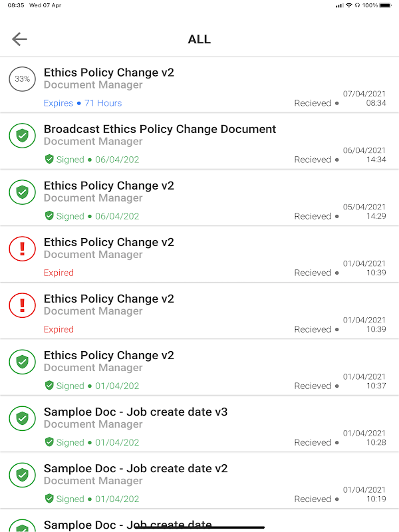Open Broadcast Ethics Policy Change Document
The image size is (399, 532).
pyautogui.click(x=160, y=129)
